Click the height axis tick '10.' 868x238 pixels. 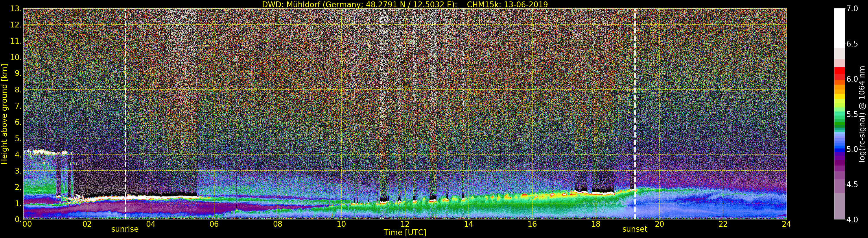(x=16, y=57)
